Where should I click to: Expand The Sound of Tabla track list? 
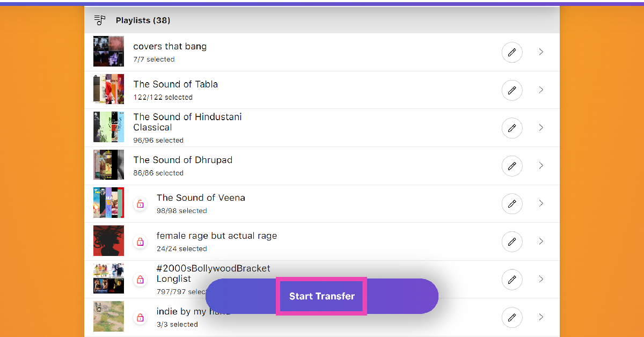coord(541,90)
